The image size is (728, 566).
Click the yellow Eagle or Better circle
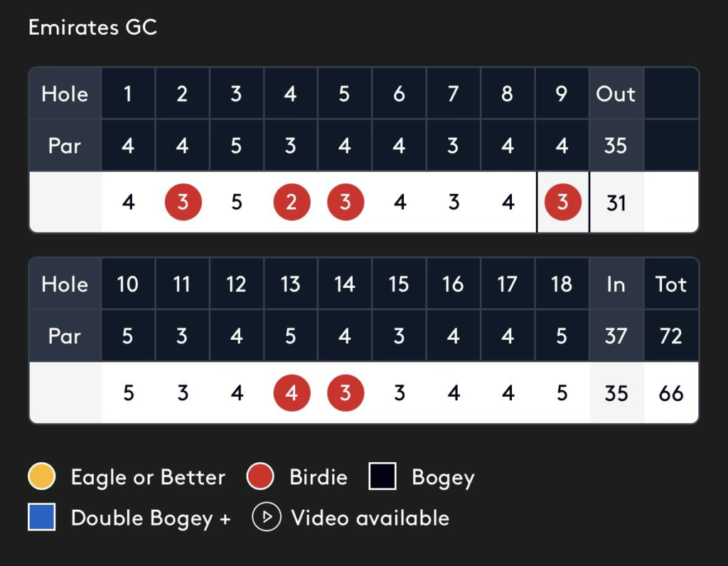point(42,477)
